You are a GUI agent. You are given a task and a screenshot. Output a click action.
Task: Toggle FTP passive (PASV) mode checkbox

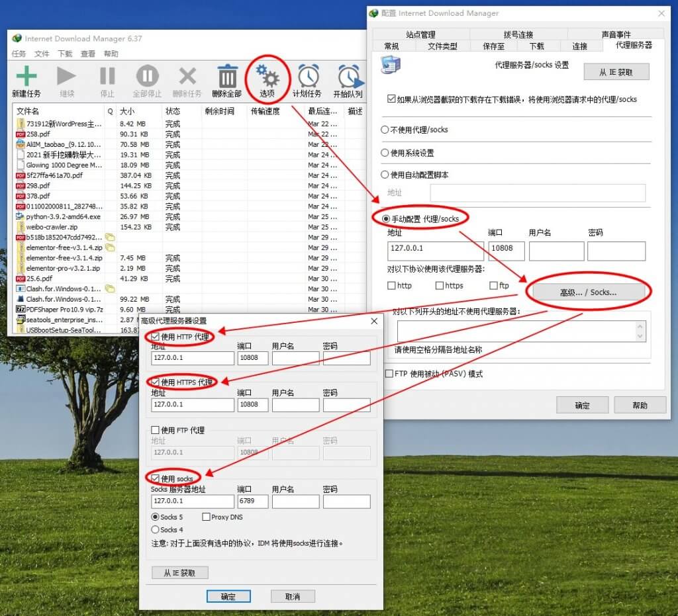389,374
